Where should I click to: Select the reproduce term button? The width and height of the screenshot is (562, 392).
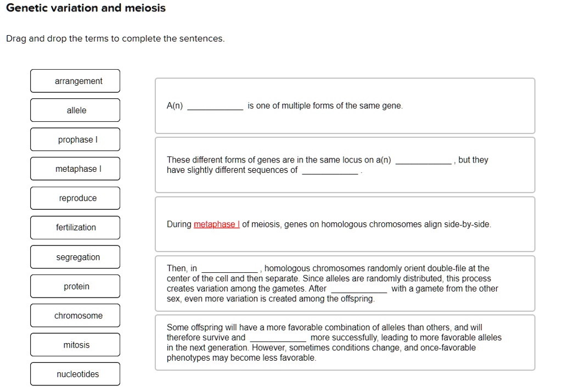(75, 198)
